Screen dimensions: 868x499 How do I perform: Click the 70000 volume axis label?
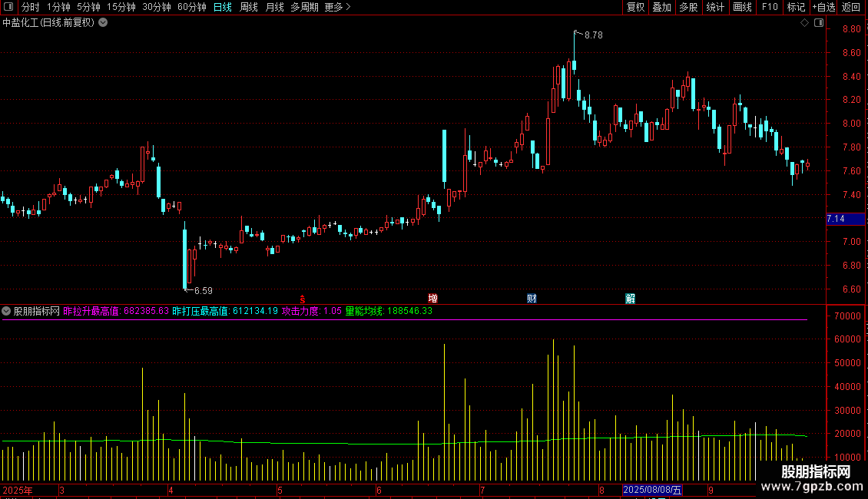click(x=847, y=316)
